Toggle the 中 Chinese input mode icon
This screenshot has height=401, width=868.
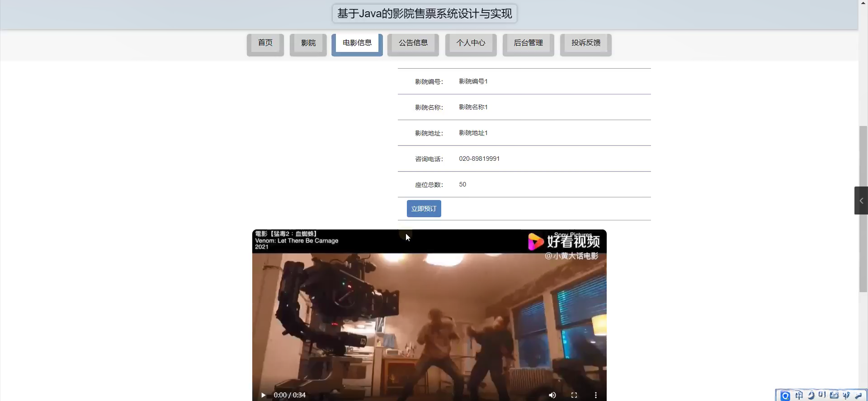coord(799,396)
